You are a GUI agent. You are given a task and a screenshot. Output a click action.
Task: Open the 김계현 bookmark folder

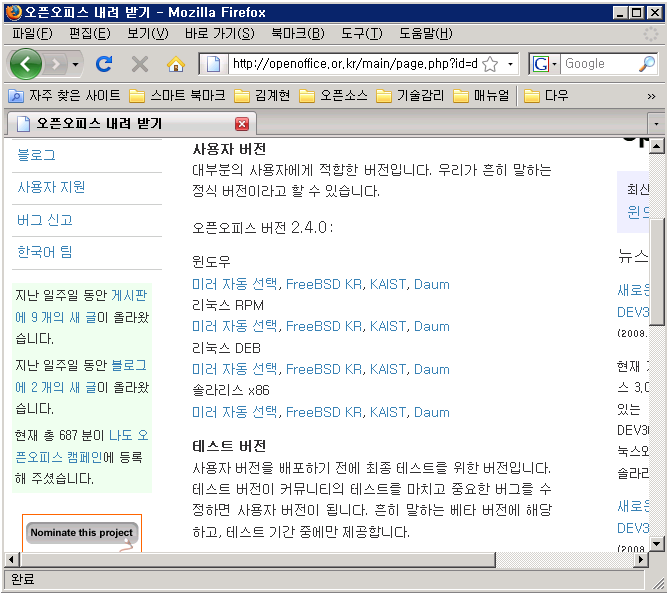tap(262, 95)
